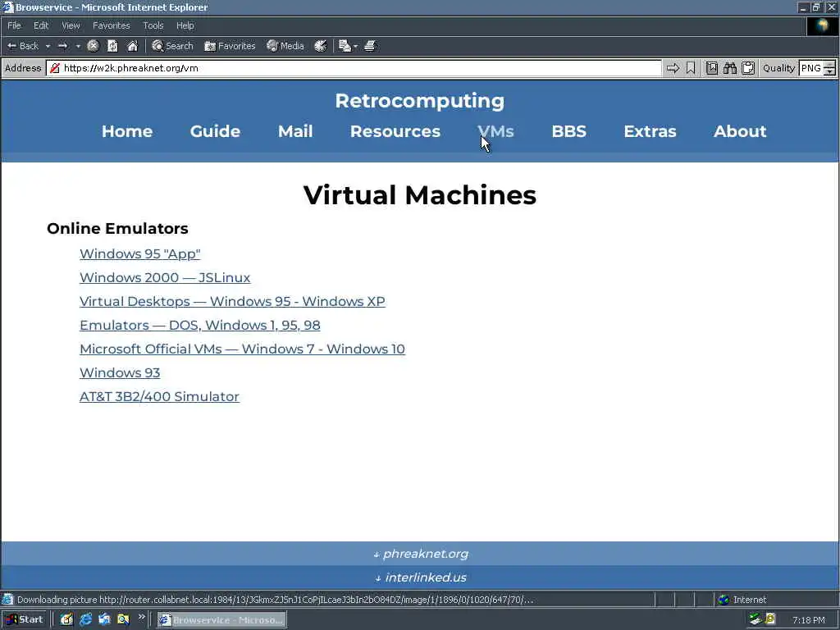
Task: Click the page security icon in address bar
Action: tap(55, 68)
